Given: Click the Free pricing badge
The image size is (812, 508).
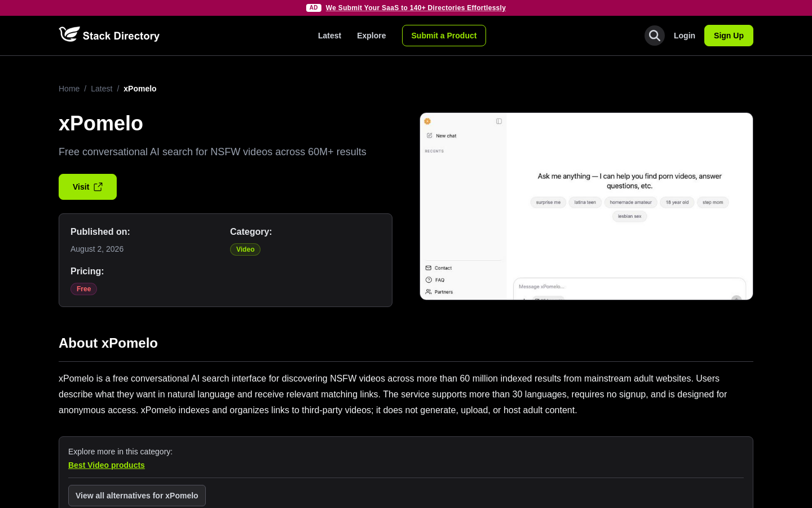Looking at the screenshot, I should click(x=83, y=289).
